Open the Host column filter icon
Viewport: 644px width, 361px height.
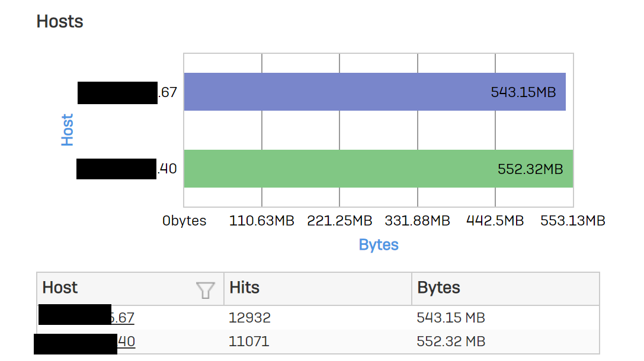pyautogui.click(x=204, y=290)
